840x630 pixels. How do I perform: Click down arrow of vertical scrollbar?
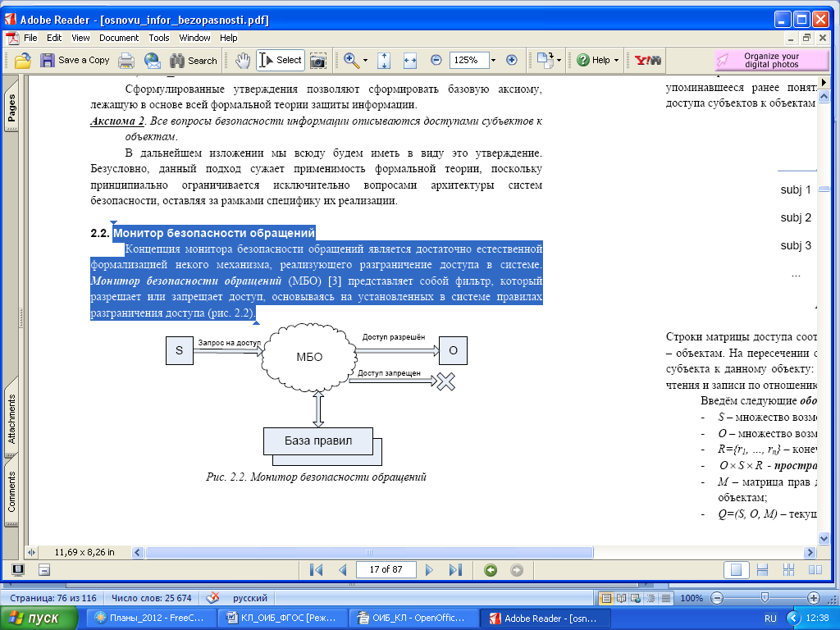pos(824,539)
